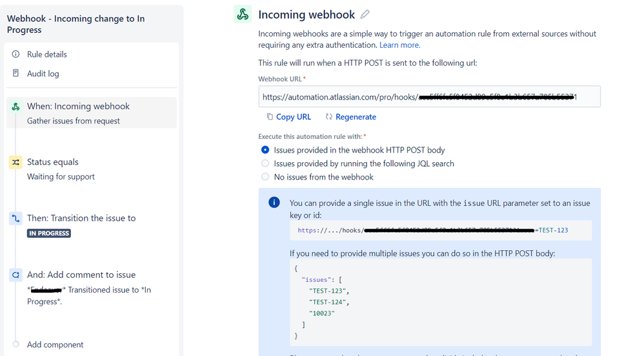Click the "issues" JSON sample code block
This screenshot has height=356, width=644.
(x=441, y=302)
